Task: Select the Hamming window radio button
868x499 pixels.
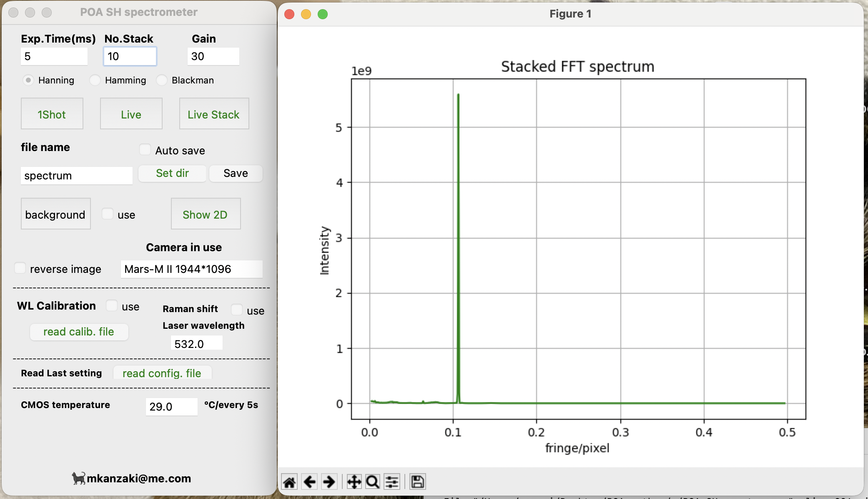Action: (95, 80)
